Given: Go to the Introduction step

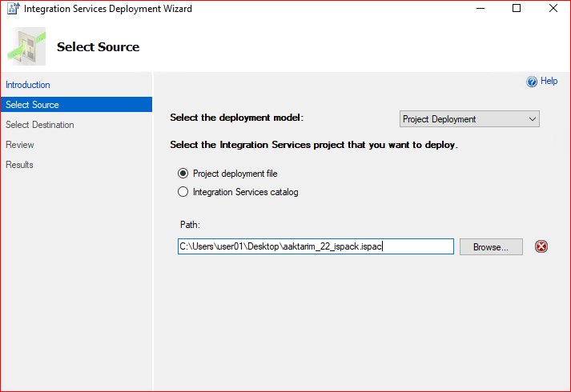Looking at the screenshot, I should 28,85.
